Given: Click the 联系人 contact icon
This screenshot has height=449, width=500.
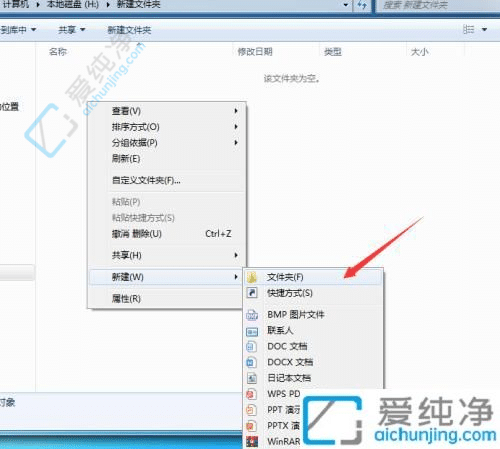Looking at the screenshot, I should point(252,331).
